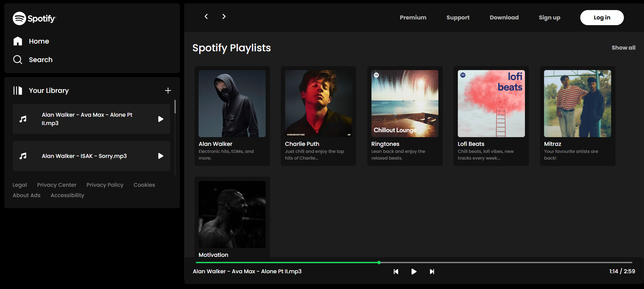Image resolution: width=644 pixels, height=289 pixels.
Task: Play Alan Walker - ISAK - Sorry.mp3
Action: click(x=161, y=156)
